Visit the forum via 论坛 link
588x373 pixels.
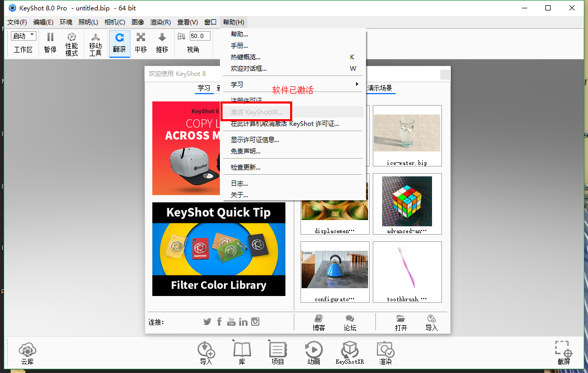[349, 323]
